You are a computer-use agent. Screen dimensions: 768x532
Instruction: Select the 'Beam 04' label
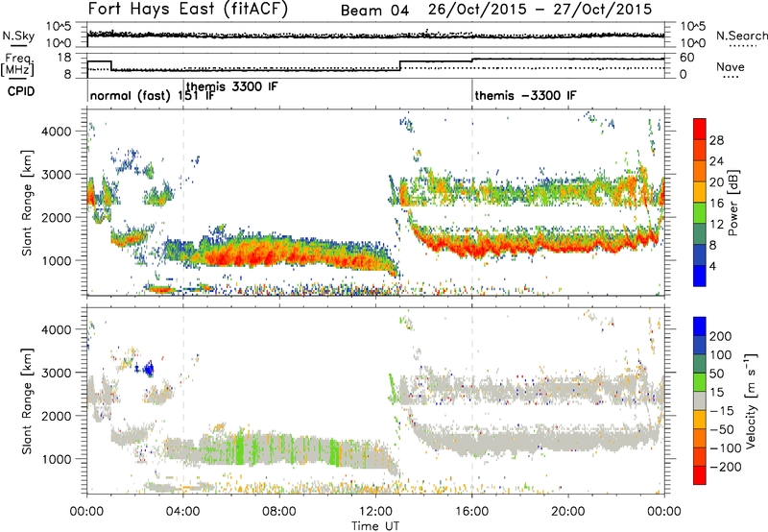(x=374, y=11)
